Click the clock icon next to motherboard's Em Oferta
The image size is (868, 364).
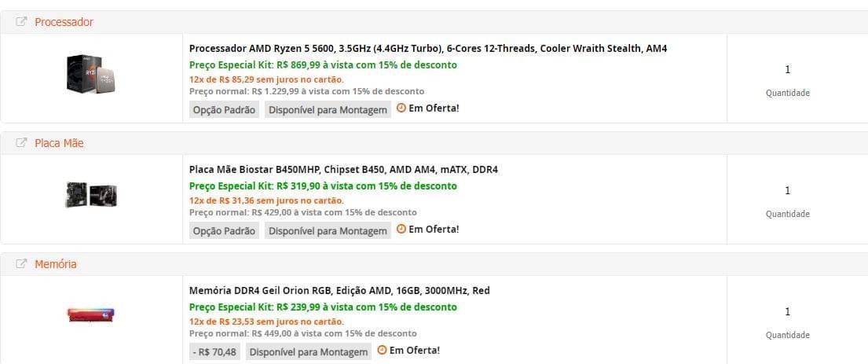401,229
